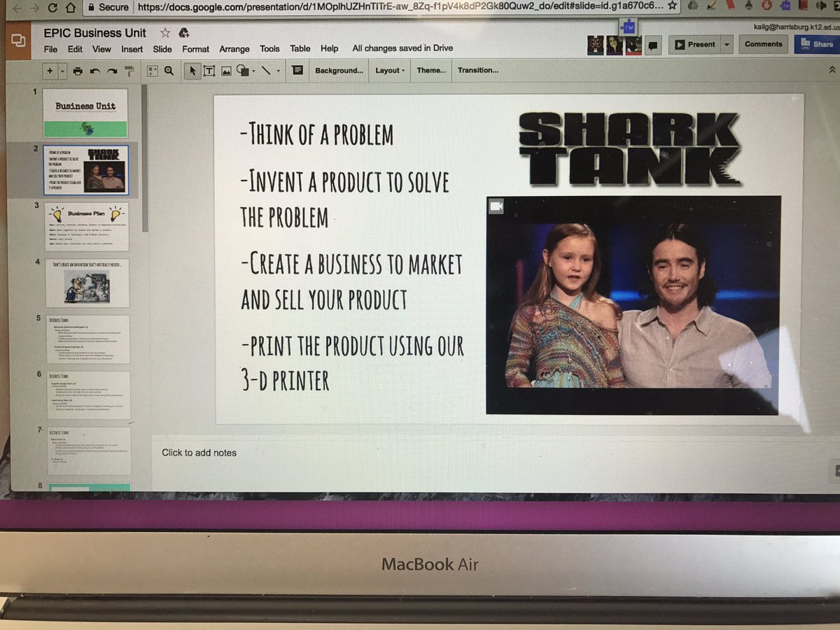Click the slide panel scrollbar
This screenshot has width=840, height=630.
[145, 157]
